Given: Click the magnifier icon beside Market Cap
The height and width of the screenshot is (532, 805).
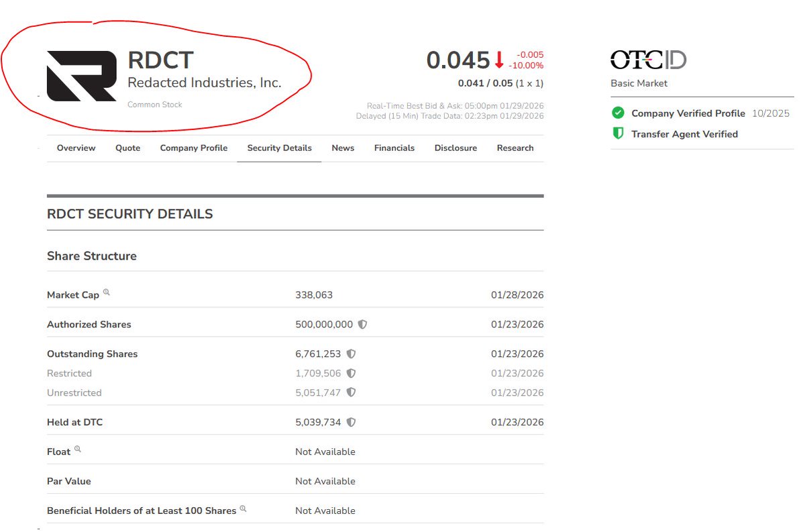Looking at the screenshot, I should tap(107, 292).
